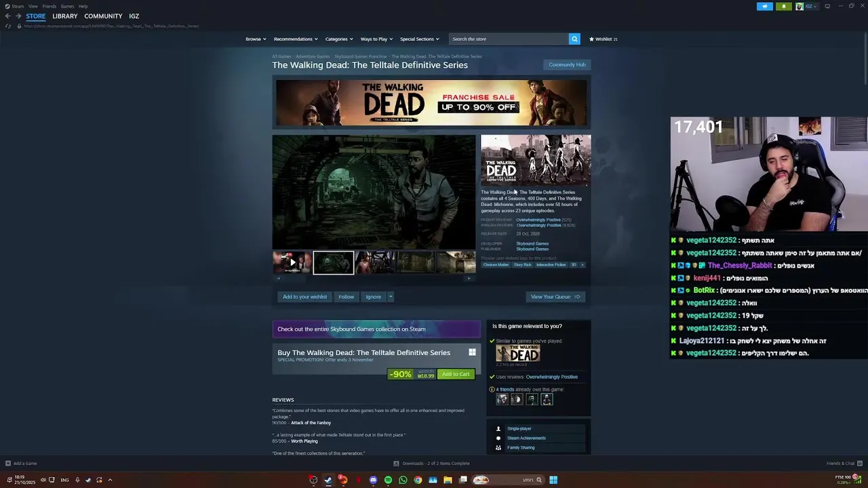Open Chrome from the Windows taskbar
The height and width of the screenshot is (488, 868).
(x=418, y=480)
